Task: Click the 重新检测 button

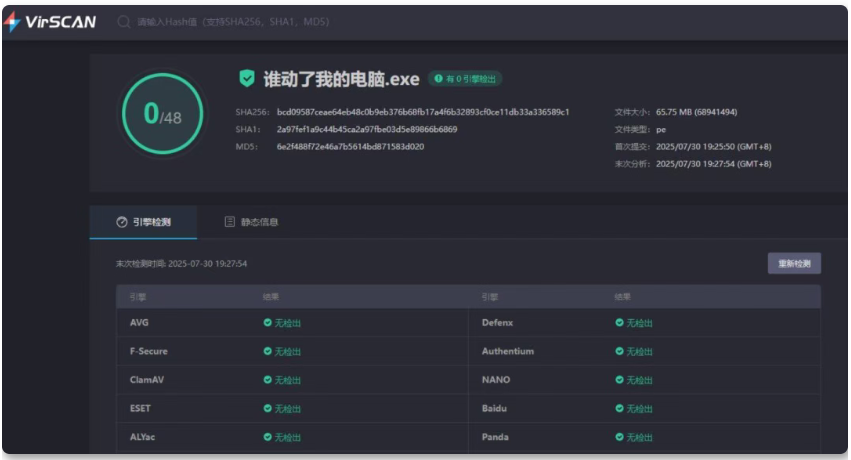Action: point(794,264)
